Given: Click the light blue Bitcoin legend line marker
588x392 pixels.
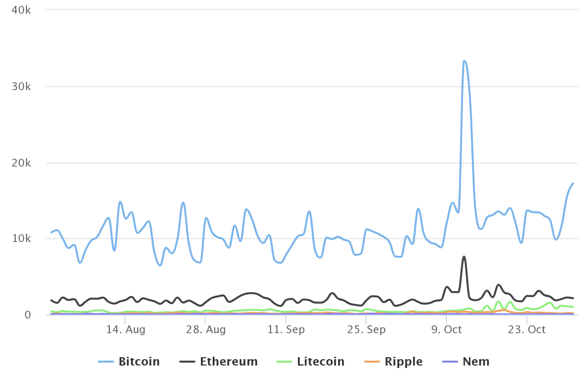Looking at the screenshot, I should coord(106,362).
